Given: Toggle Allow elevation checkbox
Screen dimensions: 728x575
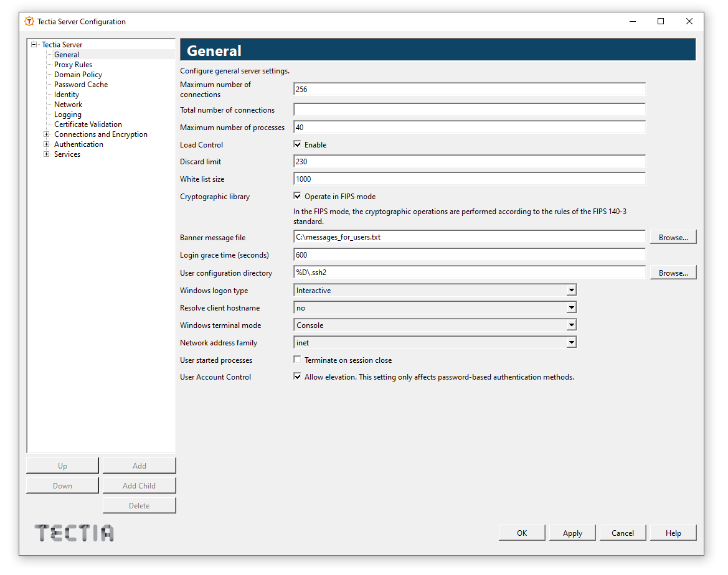Looking at the screenshot, I should point(297,376).
